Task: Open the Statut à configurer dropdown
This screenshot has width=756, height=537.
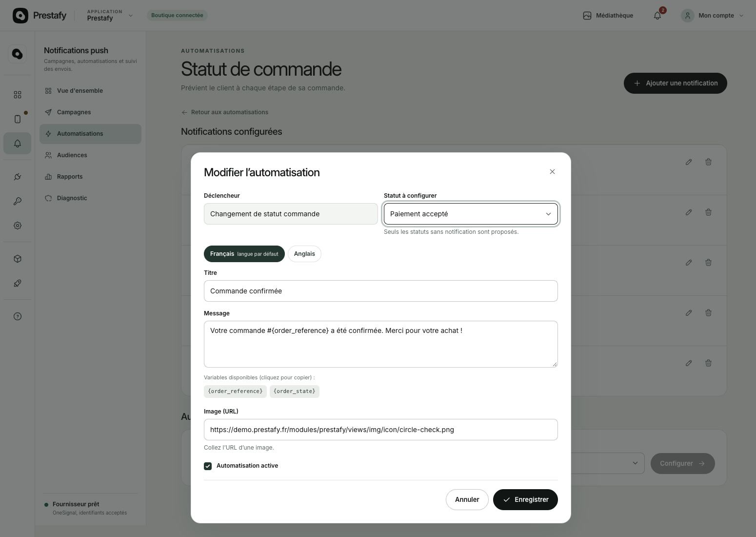Action: [471, 214]
